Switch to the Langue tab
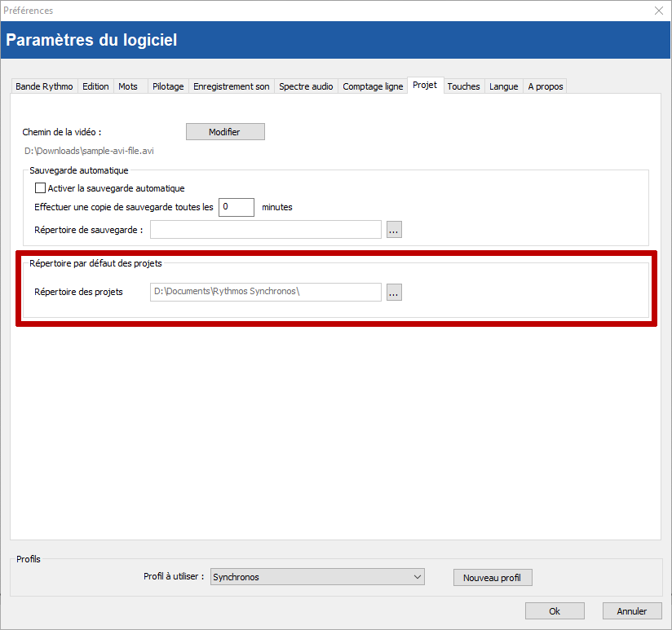Screen dimensions: 672x630 tap(503, 86)
